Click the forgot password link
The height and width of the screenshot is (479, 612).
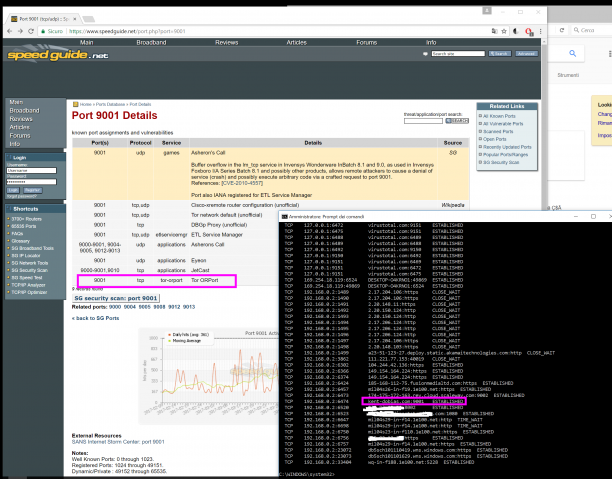(21, 196)
